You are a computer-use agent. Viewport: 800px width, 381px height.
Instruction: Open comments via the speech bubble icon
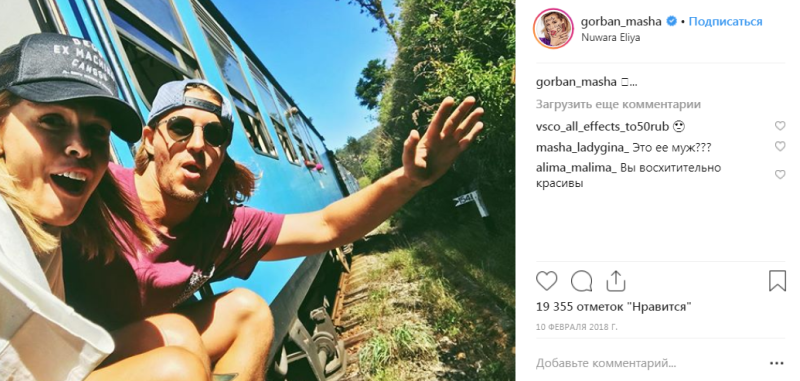pos(582,281)
